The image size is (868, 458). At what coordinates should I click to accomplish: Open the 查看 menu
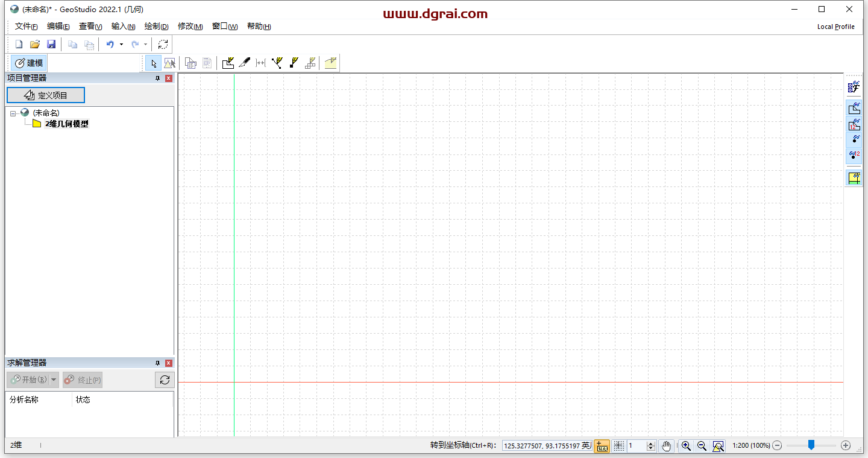(x=90, y=27)
